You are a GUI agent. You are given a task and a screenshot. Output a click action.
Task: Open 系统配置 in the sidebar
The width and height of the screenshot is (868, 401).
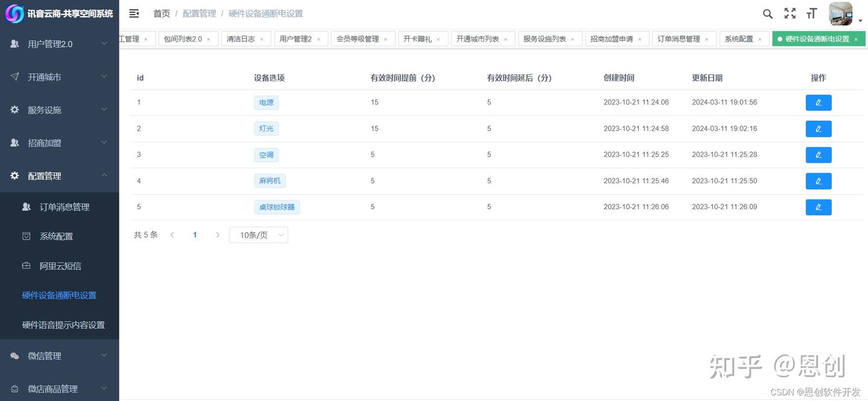[x=60, y=236]
